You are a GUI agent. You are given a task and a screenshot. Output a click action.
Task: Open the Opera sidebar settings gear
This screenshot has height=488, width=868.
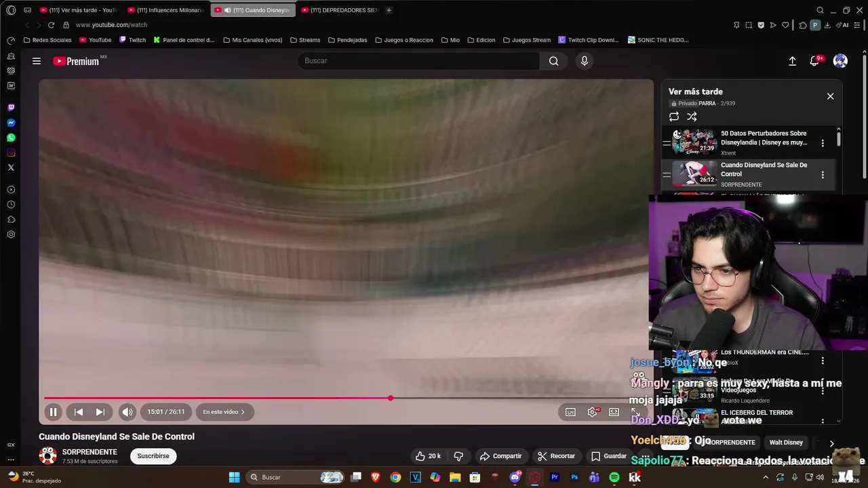pyautogui.click(x=11, y=235)
